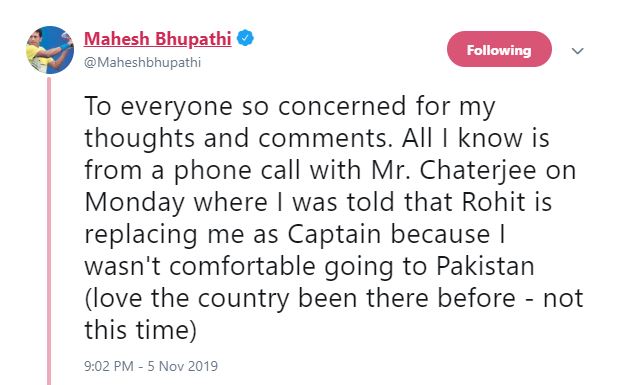Screen dimensions: 622x385
Task: Click the blue verified badge icon
Action: click(245, 38)
